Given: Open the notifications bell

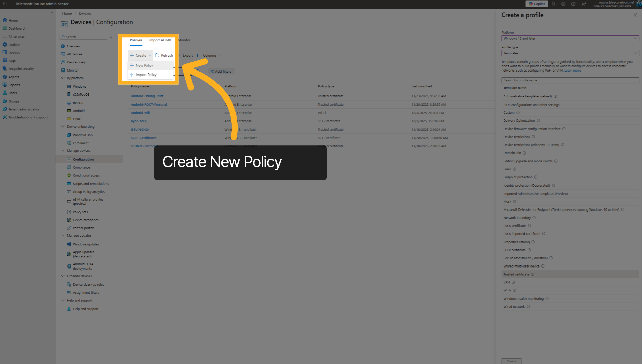Looking at the screenshot, I should click(x=553, y=4).
